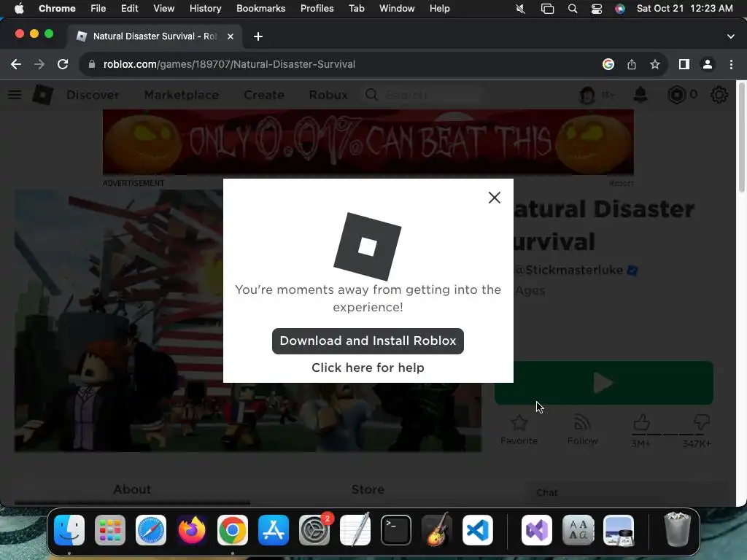Open the Robux balance icon

coord(676,95)
